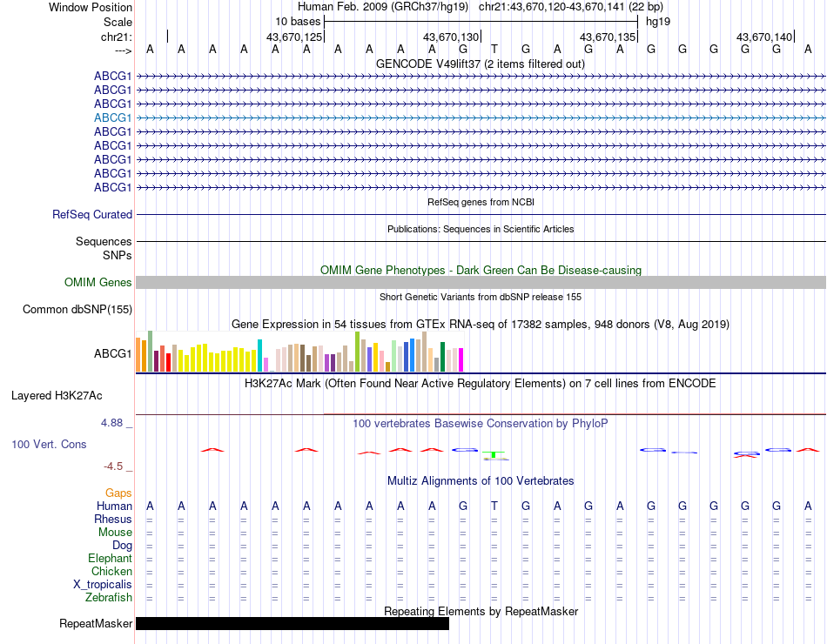Click the magenta bar ending the GTEx chart
827x644 pixels.
[x=461, y=359]
